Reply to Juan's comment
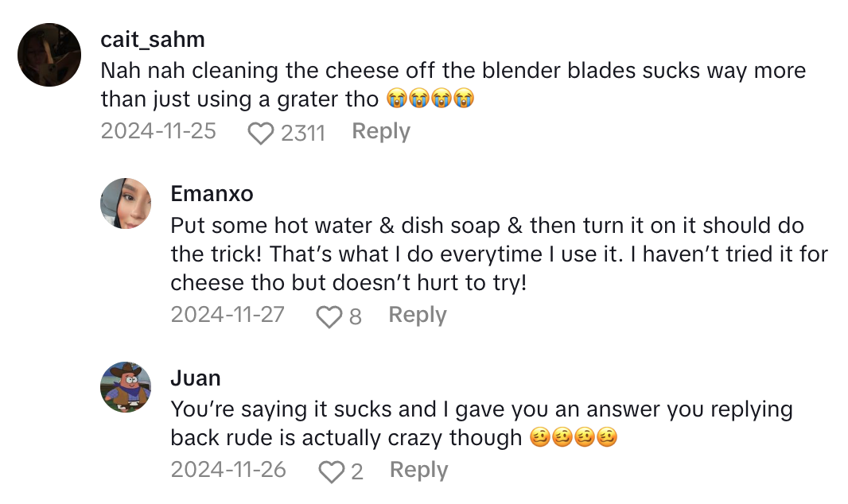Screen dimensions: 848x504 [418, 470]
